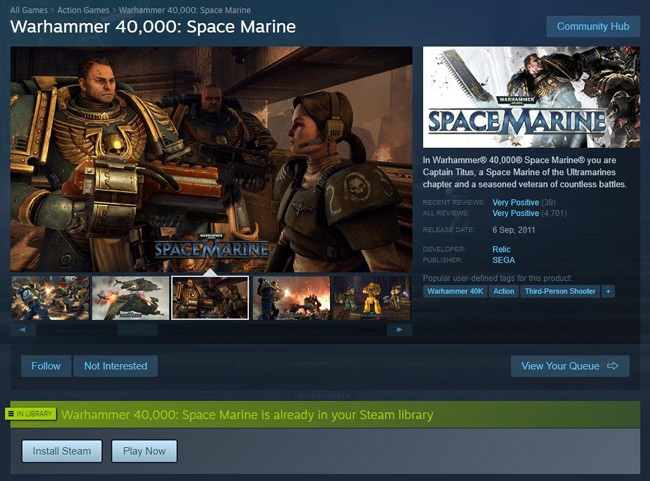
Task: Click the arrow icon on View Your Queue
Action: point(612,366)
